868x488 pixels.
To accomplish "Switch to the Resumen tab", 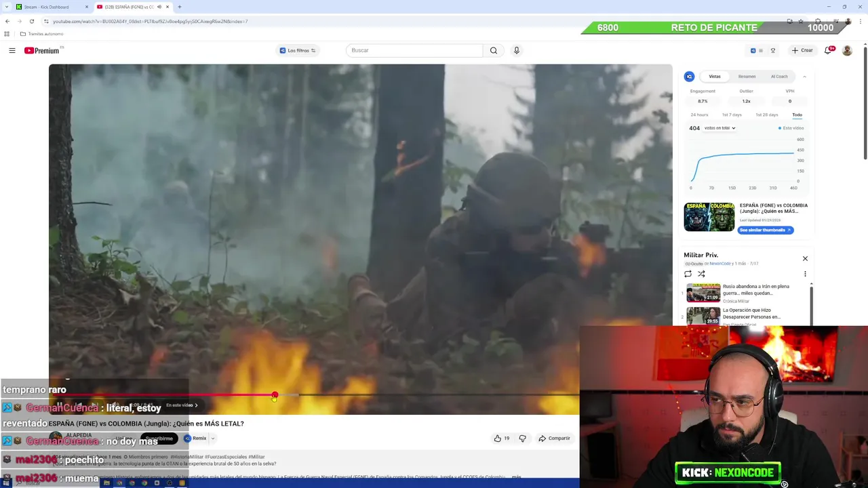I will (747, 77).
